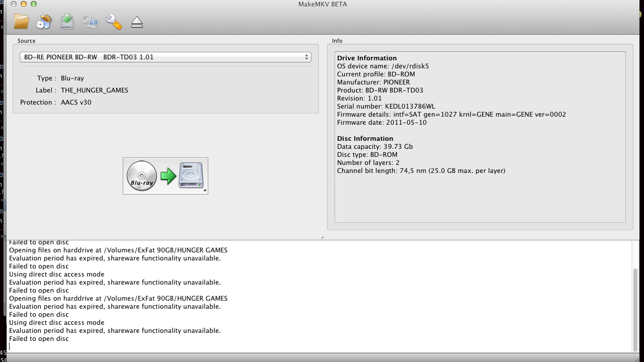Open the BD-RE PIONEER drive dropdown

(x=166, y=57)
